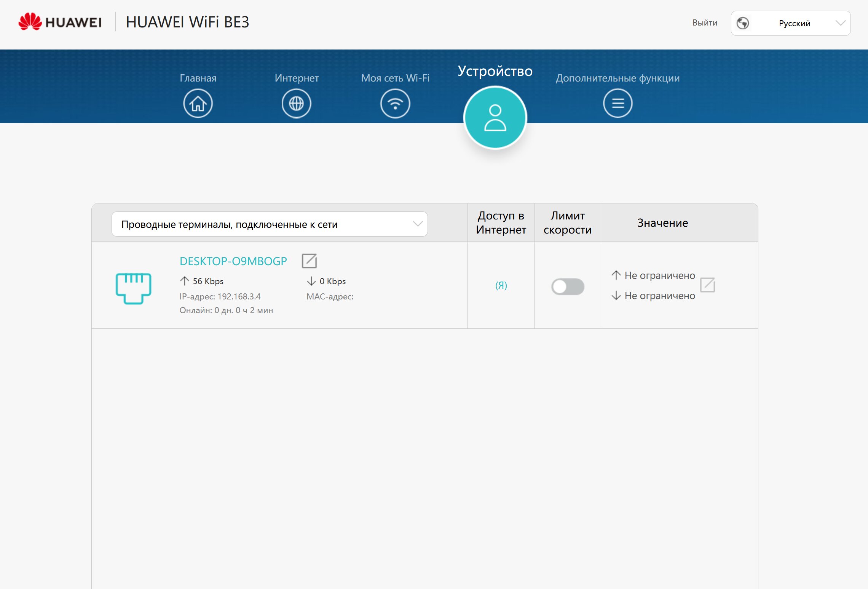Click the Онлайн duration text
The image size is (868, 589).
pyautogui.click(x=226, y=310)
